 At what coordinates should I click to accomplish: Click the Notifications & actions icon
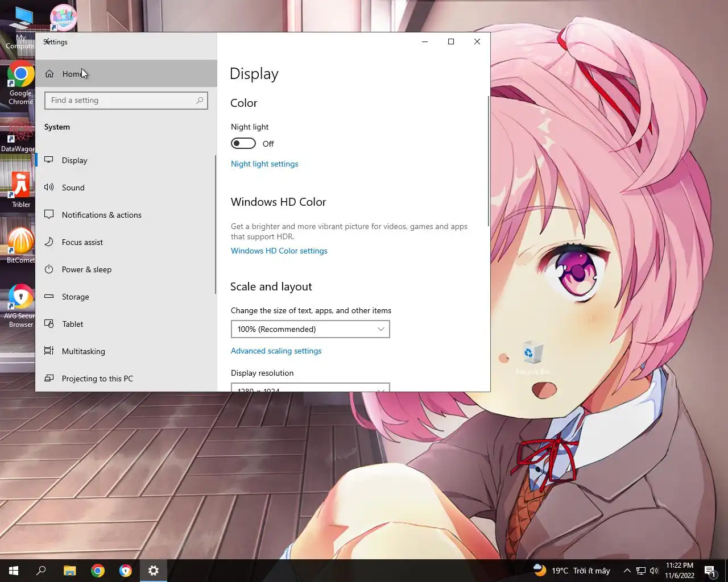point(49,215)
